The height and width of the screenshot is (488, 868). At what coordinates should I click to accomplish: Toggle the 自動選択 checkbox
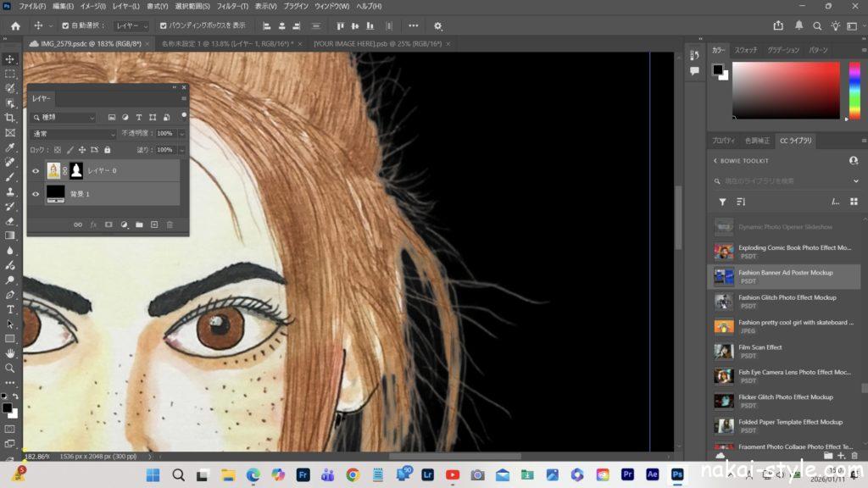[65, 25]
